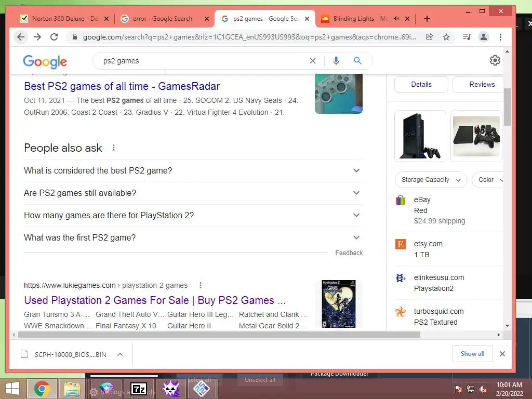Click Chrome icon in taskbar
This screenshot has height=399, width=532.
42,389
